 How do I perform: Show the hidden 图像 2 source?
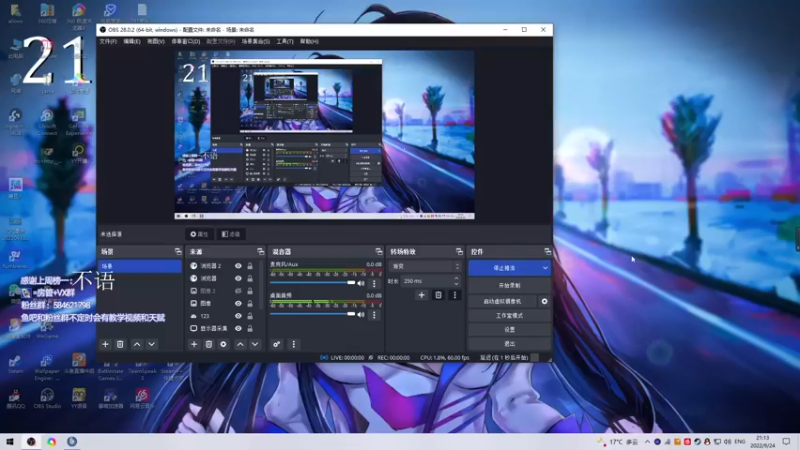coord(238,291)
